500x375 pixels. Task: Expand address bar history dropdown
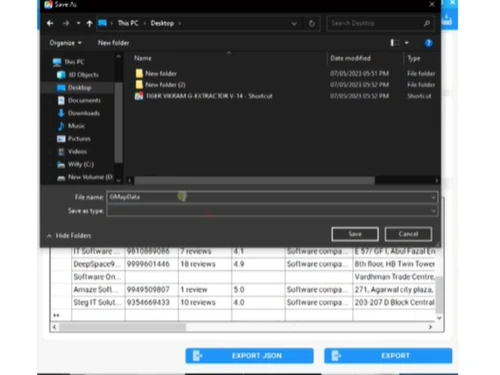point(294,24)
